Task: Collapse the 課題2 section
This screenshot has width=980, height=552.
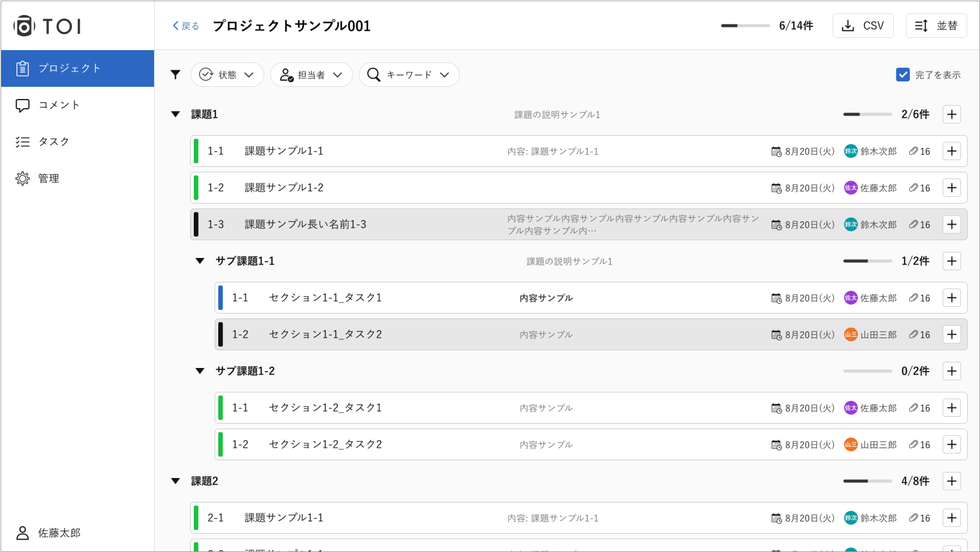Action: (x=175, y=481)
